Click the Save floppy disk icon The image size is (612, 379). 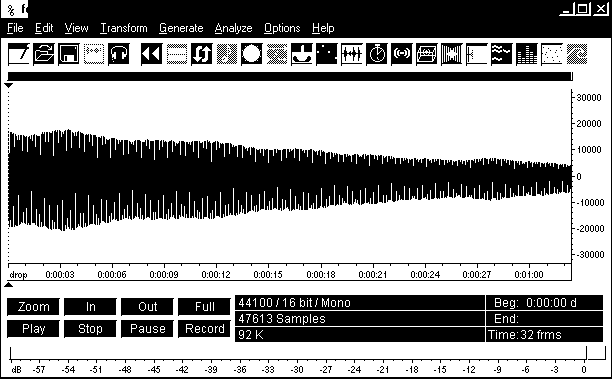click(69, 54)
